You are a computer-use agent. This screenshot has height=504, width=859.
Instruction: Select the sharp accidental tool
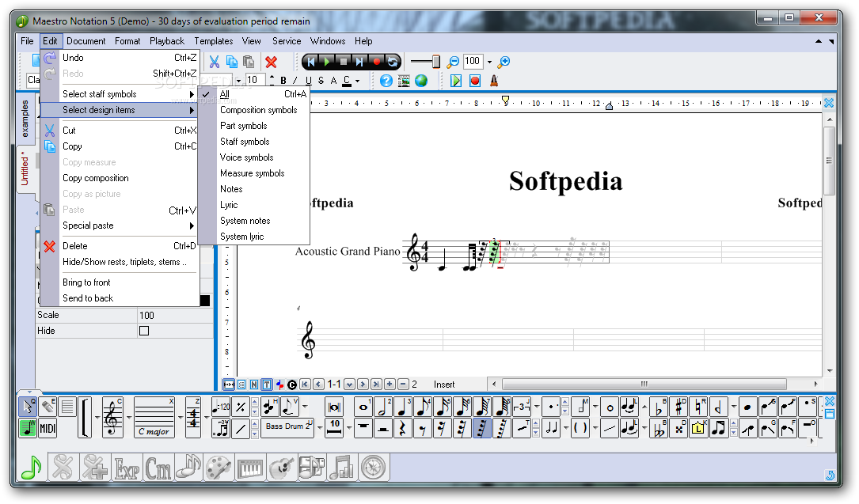(x=678, y=407)
